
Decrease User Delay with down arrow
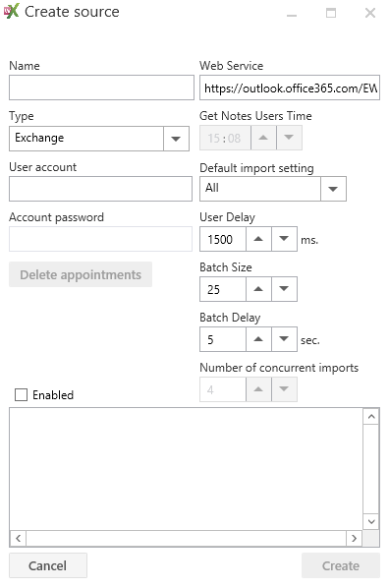[284, 239]
